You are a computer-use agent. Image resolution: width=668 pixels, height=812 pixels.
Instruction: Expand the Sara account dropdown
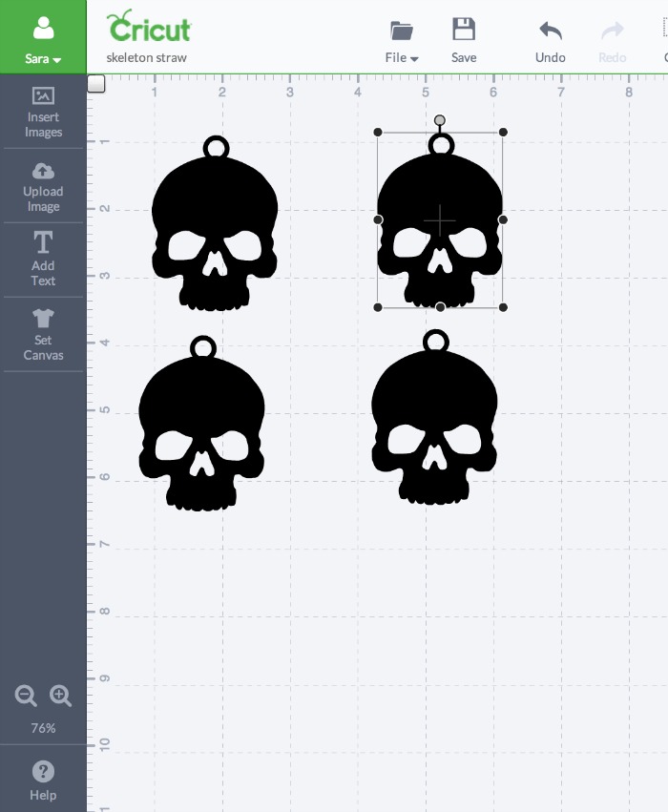43,58
